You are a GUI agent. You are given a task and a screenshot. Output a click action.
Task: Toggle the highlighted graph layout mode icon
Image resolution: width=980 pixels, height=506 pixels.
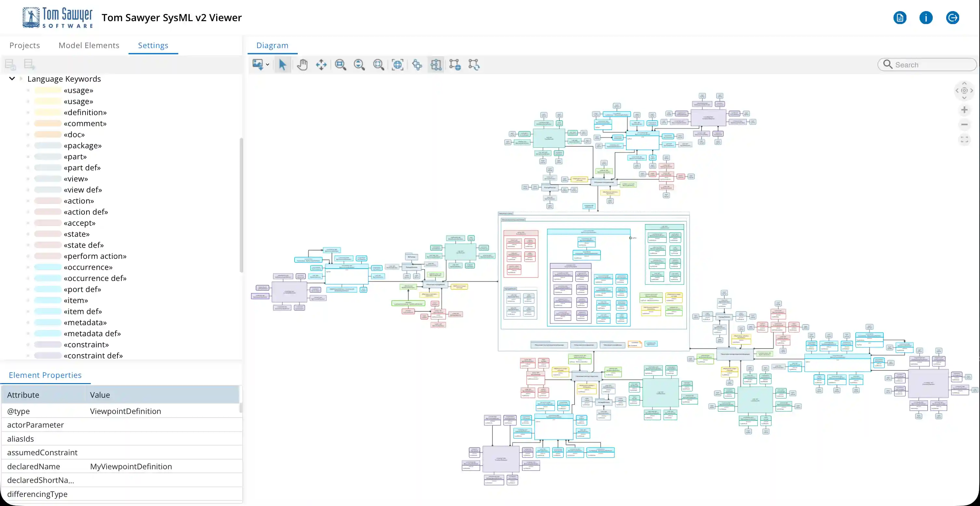click(436, 65)
